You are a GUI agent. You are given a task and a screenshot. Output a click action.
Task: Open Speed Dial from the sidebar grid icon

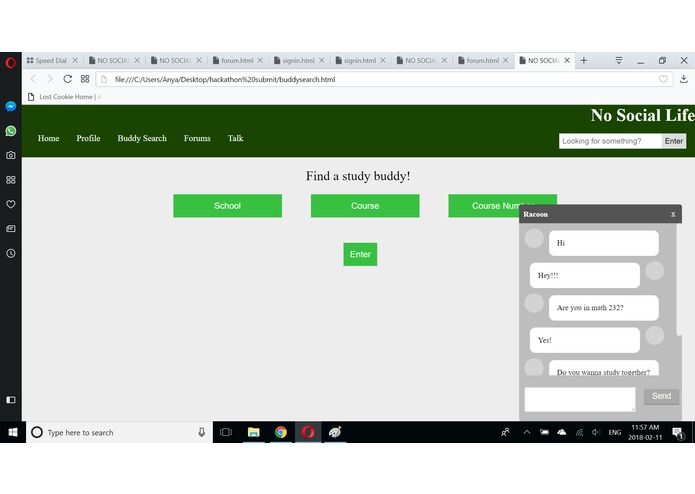(11, 180)
